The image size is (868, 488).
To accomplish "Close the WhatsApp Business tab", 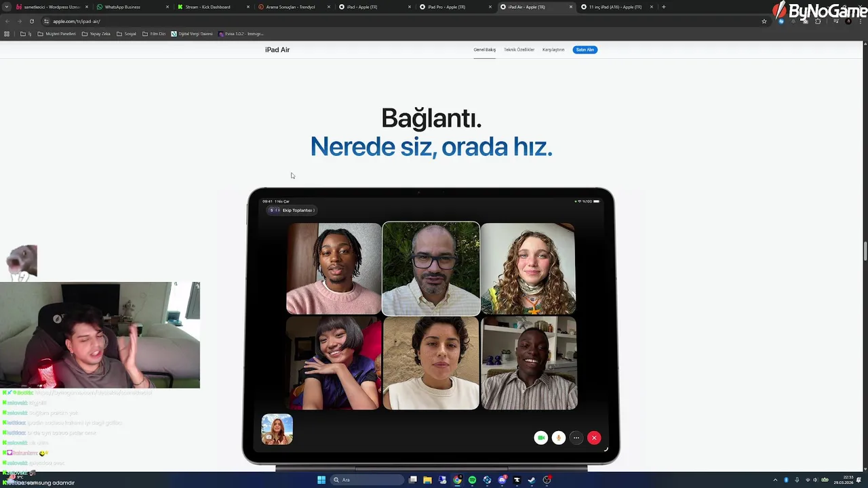I will pos(167,7).
